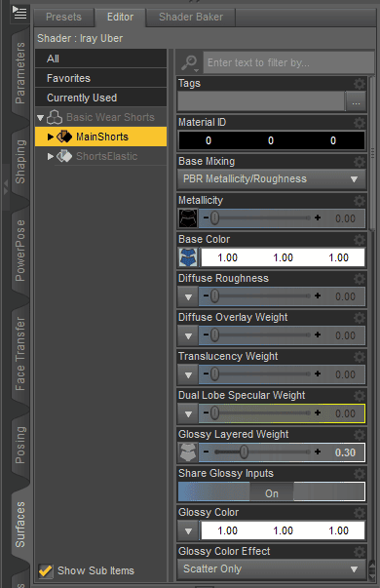Click the Glossy Color white swatch
Viewport: 380px width, 588px height.
click(283, 530)
